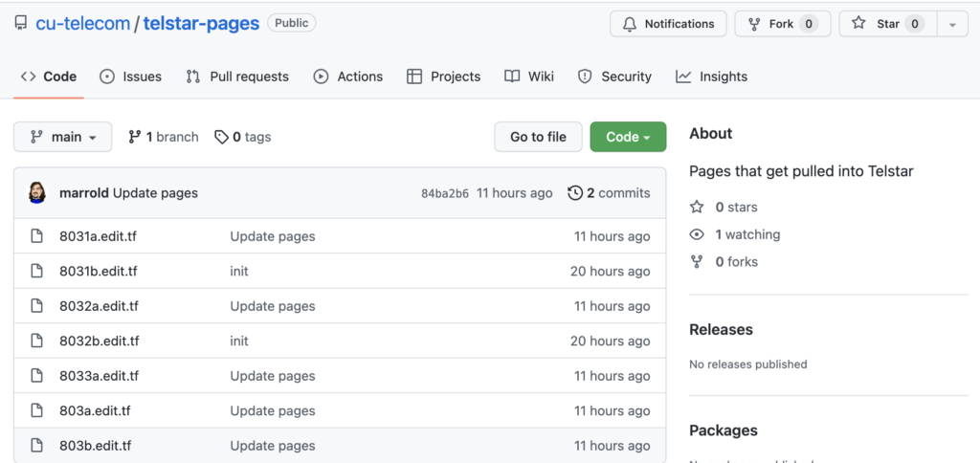Click '11 hours ago' on 803b.edit.tf row
The image size is (980, 463).
(612, 446)
